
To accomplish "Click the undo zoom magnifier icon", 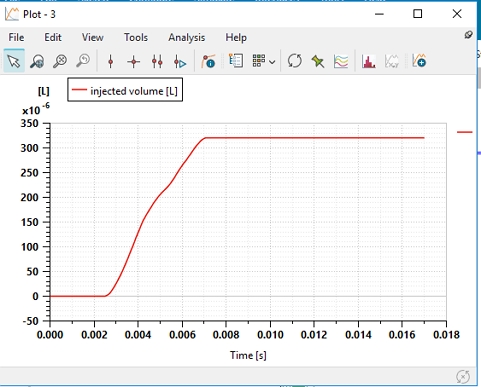I will 83,61.
